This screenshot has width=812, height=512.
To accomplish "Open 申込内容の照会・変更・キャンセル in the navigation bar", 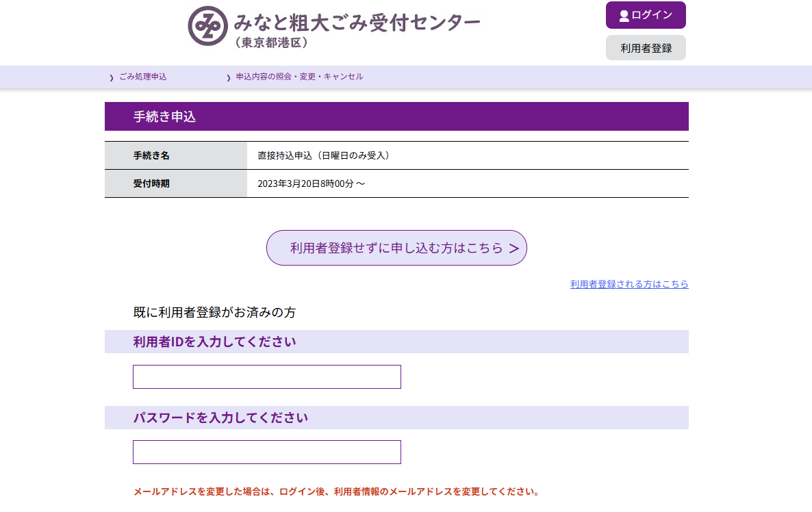I will point(299,77).
